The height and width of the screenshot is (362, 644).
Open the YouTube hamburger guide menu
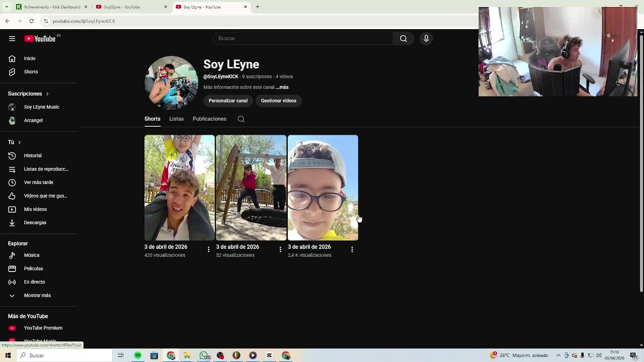(x=12, y=39)
